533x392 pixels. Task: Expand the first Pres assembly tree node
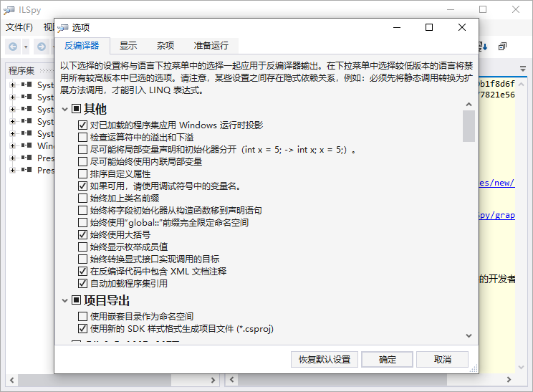[13, 158]
